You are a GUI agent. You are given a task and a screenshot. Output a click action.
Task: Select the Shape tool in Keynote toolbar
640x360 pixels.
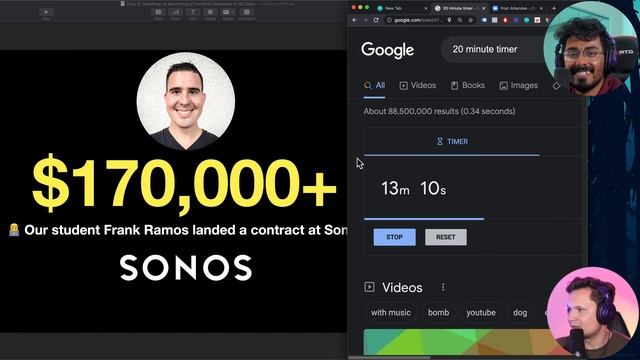click(210, 13)
